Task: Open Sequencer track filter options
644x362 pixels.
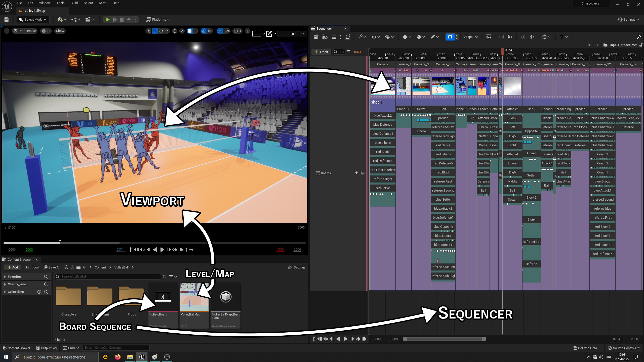Action: tap(348, 52)
